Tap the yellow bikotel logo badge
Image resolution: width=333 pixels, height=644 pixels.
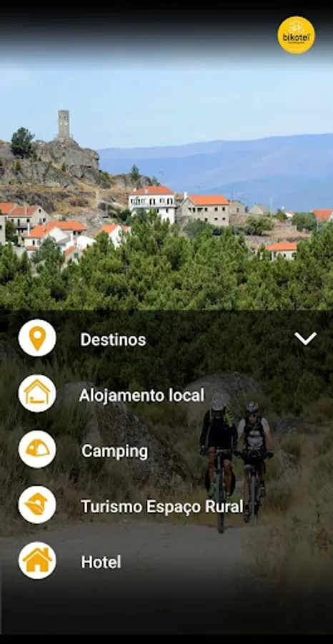[x=296, y=35]
